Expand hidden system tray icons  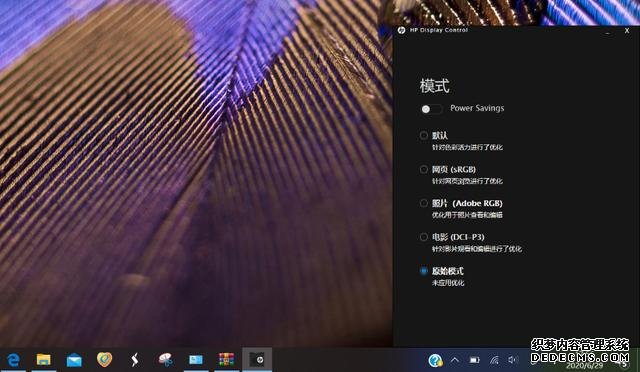pos(455,360)
